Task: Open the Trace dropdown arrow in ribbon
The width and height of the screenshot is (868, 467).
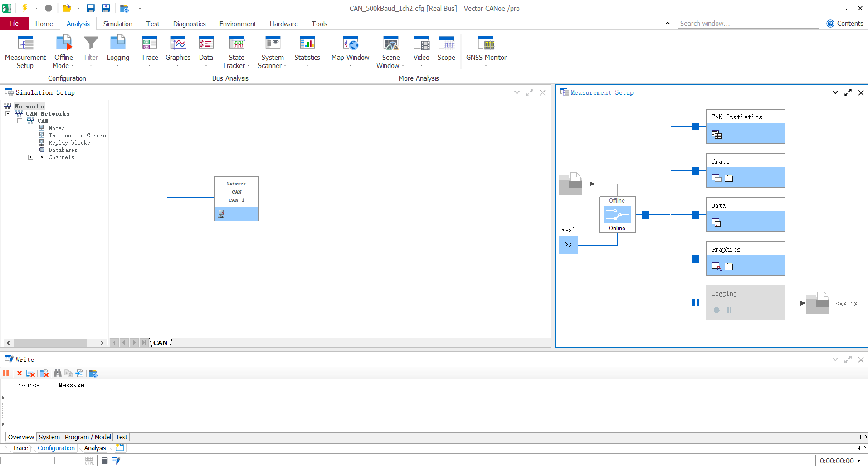Action: tap(149, 66)
